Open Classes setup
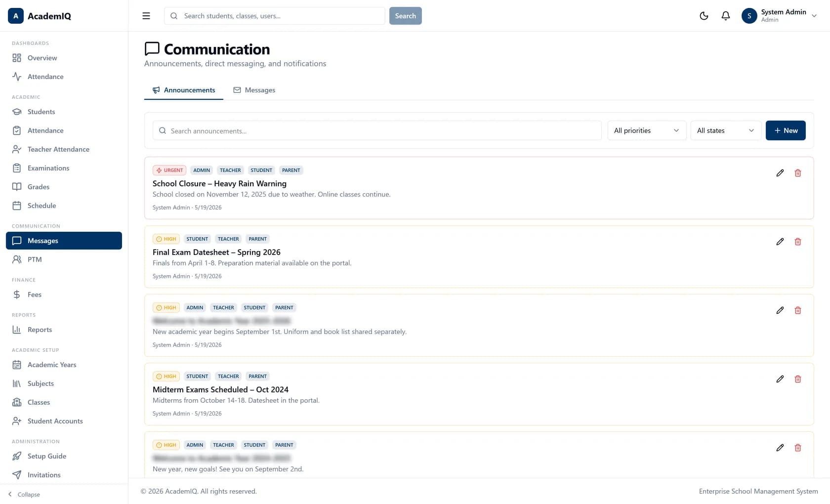Viewport: 830px width, 504px height. [64, 402]
